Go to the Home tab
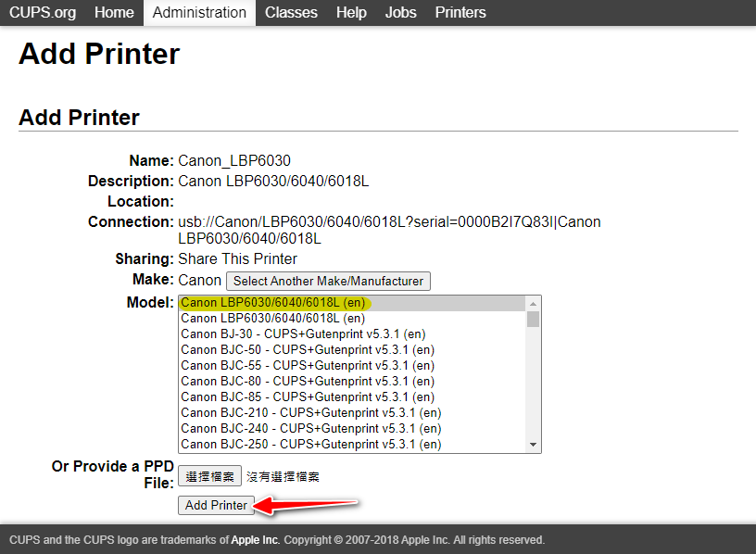Image resolution: width=756 pixels, height=554 pixels. (114, 12)
